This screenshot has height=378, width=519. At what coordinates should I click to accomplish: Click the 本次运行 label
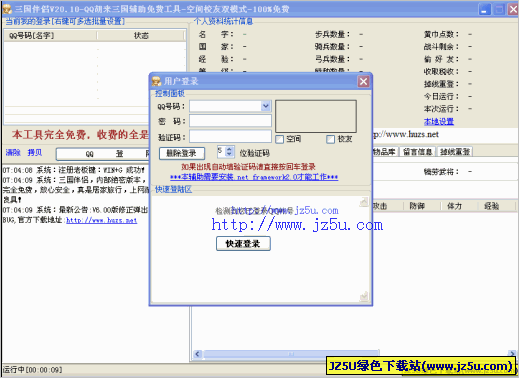point(441,109)
